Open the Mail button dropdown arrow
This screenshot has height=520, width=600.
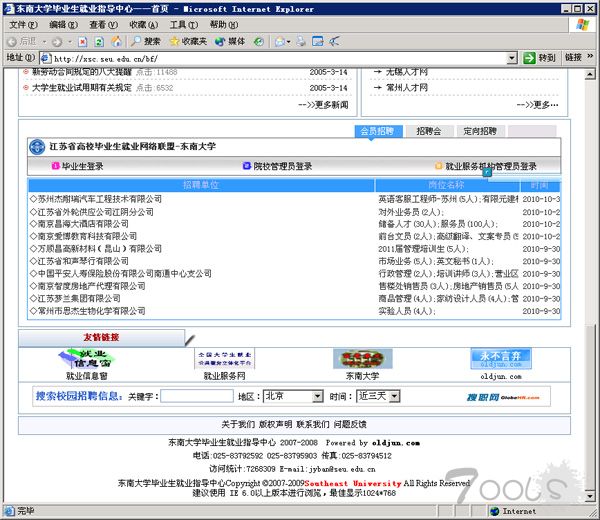pyautogui.click(x=289, y=42)
